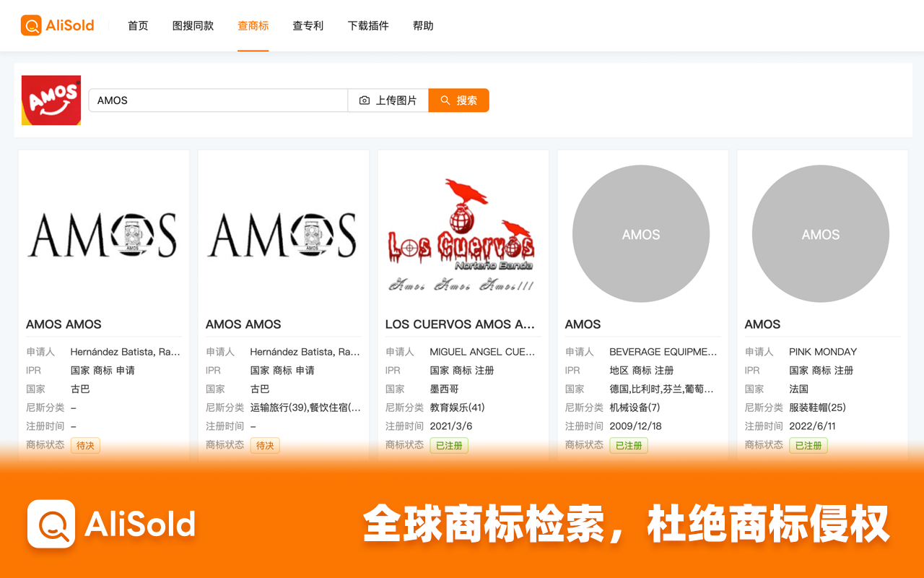Viewport: 924px width, 578px height.
Task: Switch to the 查专利 tab
Action: 308,25
